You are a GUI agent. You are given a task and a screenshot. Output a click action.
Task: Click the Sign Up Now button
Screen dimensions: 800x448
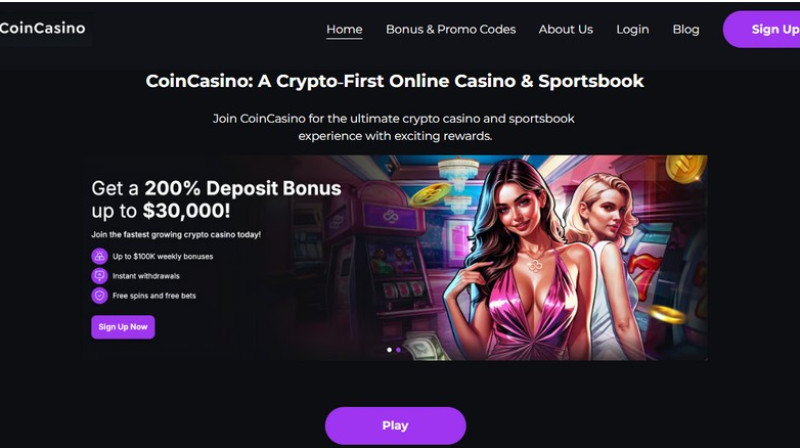click(x=123, y=327)
